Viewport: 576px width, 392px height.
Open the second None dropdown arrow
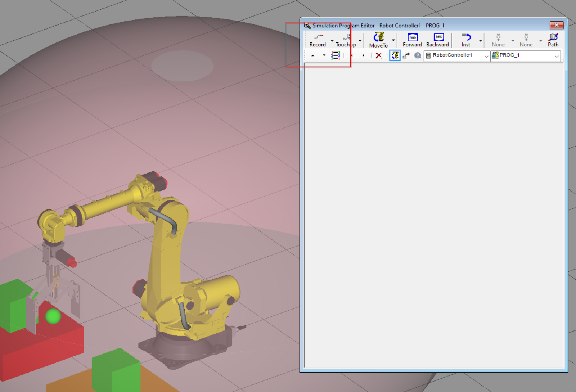tap(540, 41)
